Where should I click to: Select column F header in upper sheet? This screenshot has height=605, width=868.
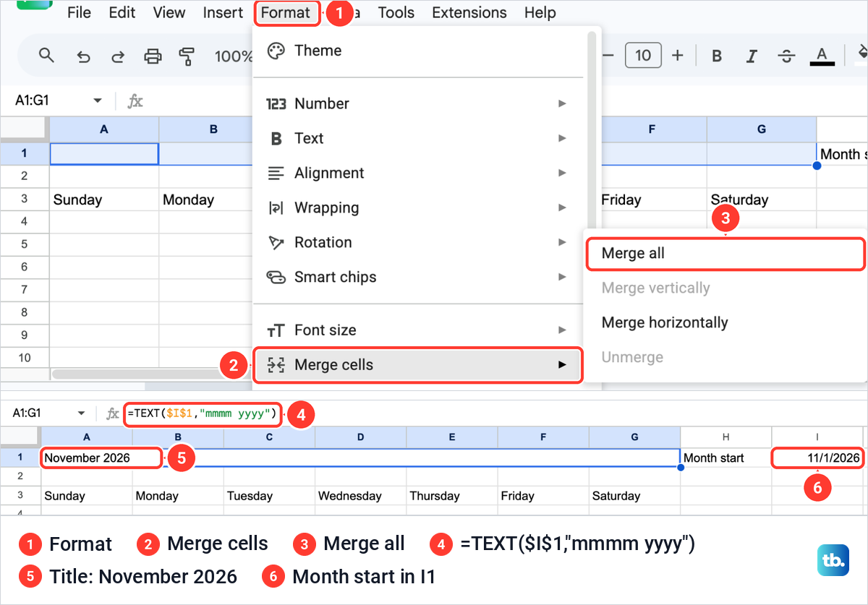tap(652, 129)
